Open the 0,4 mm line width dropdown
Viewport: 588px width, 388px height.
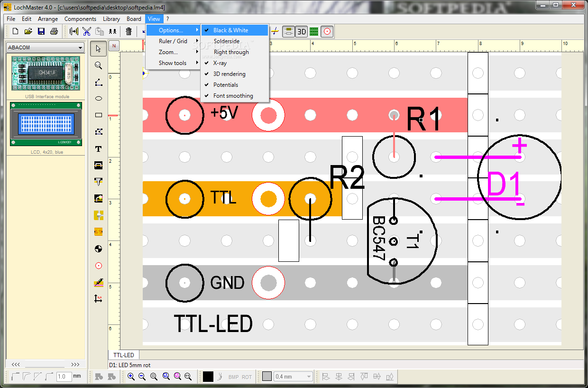coord(293,377)
